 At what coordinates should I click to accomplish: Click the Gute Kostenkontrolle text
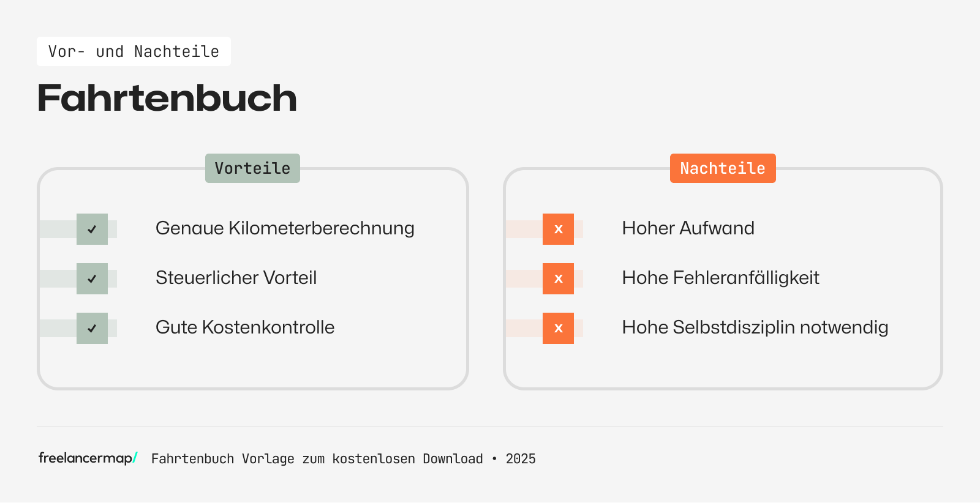245,327
